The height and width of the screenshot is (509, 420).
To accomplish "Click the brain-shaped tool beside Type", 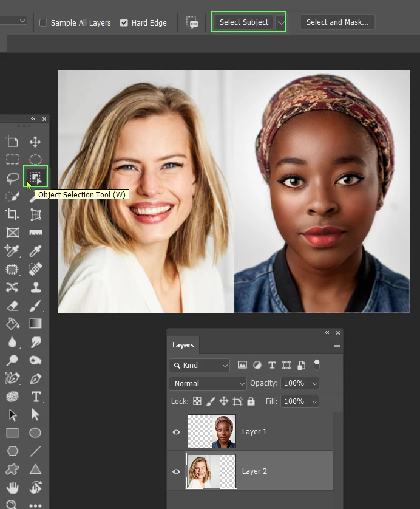I will point(12,397).
